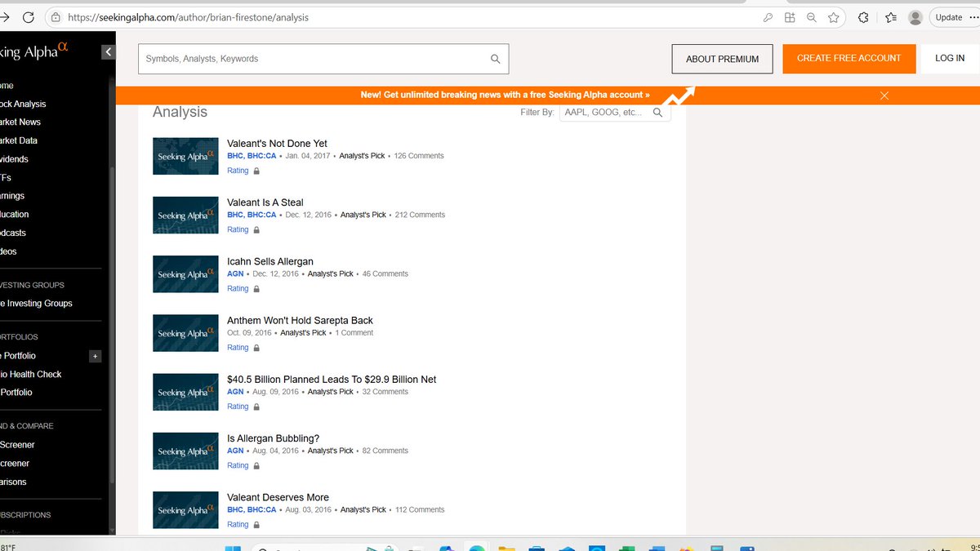Focus the Filter By ticker input field

(x=615, y=113)
